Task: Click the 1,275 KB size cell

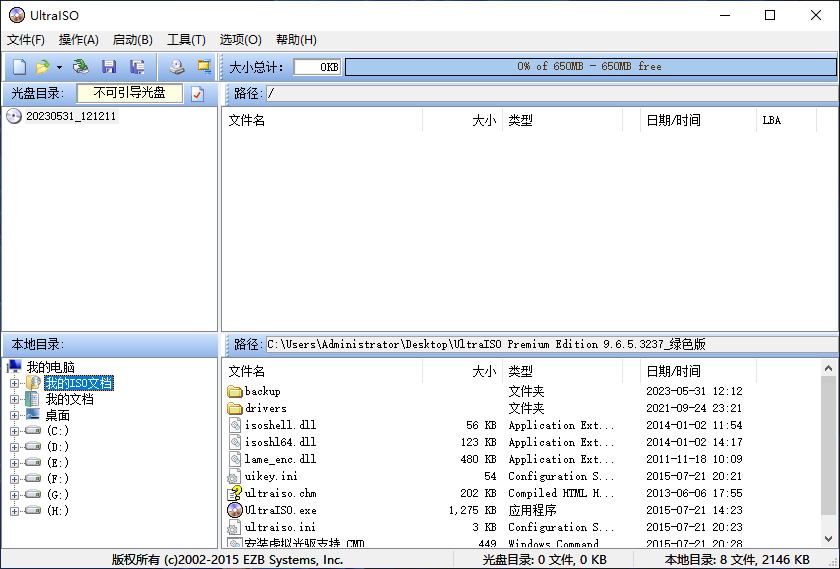Action: pos(472,510)
